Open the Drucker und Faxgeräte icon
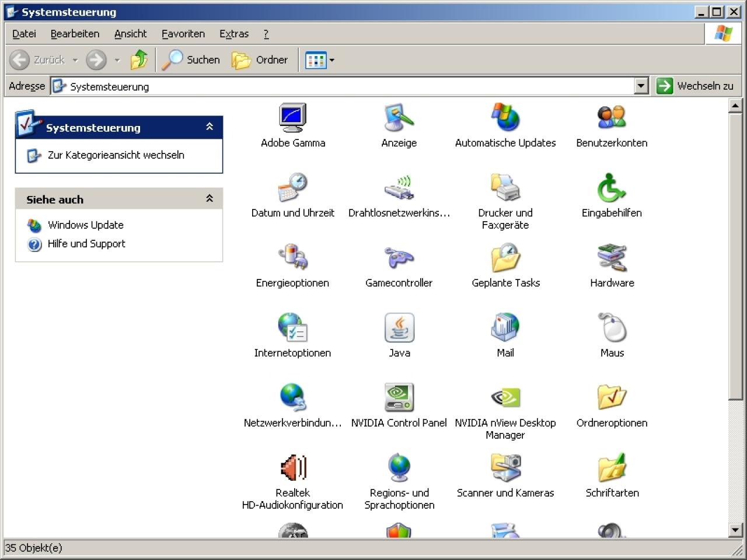 pos(505,188)
